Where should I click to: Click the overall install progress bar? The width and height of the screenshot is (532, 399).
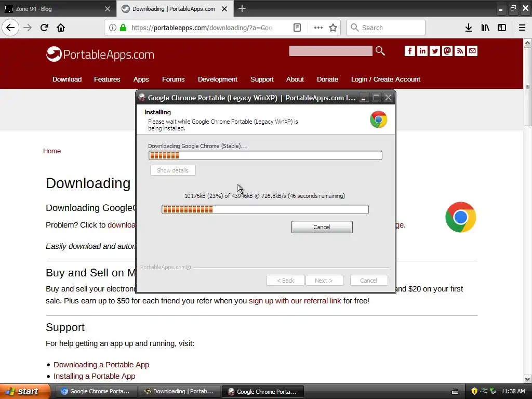(x=265, y=155)
